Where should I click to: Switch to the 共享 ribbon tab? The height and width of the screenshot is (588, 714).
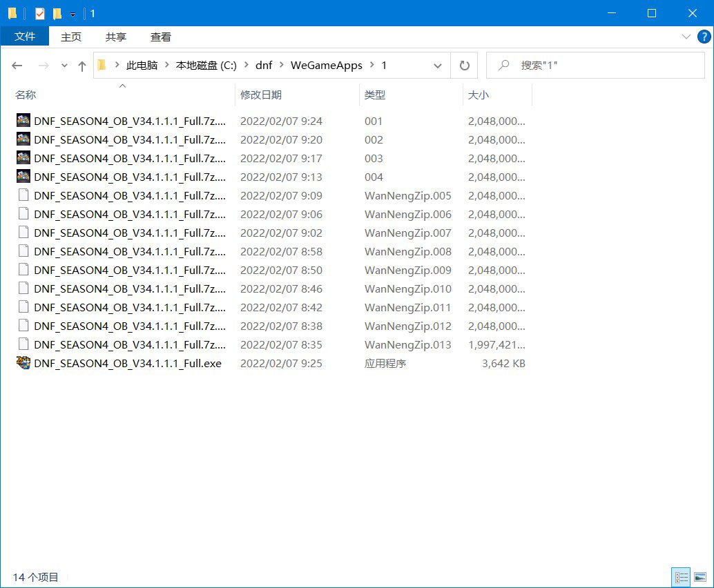coord(115,37)
